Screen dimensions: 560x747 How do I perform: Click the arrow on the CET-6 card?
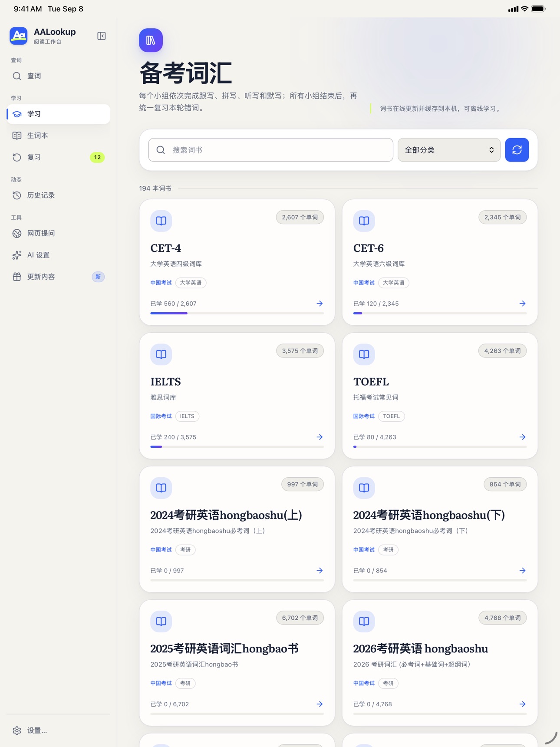[x=522, y=304]
